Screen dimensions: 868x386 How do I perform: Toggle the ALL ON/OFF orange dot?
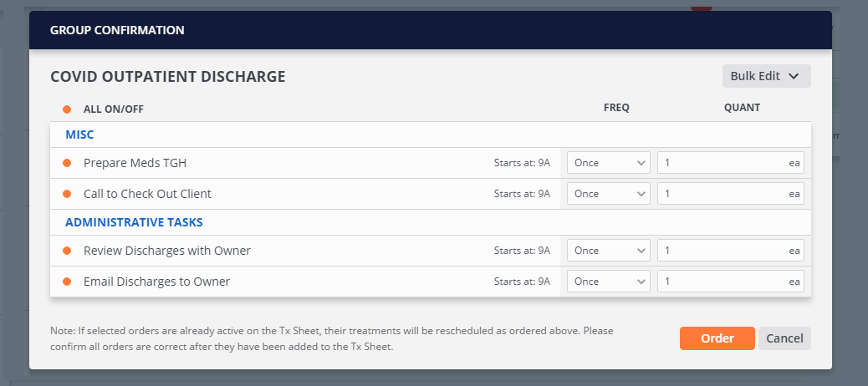(x=67, y=109)
